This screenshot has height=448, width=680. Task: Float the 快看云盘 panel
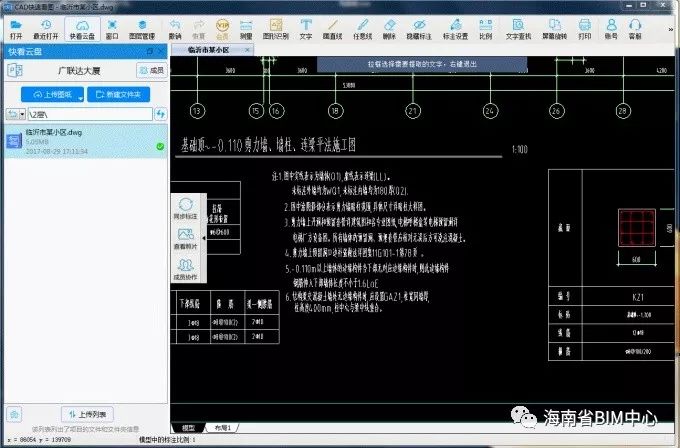coord(150,51)
